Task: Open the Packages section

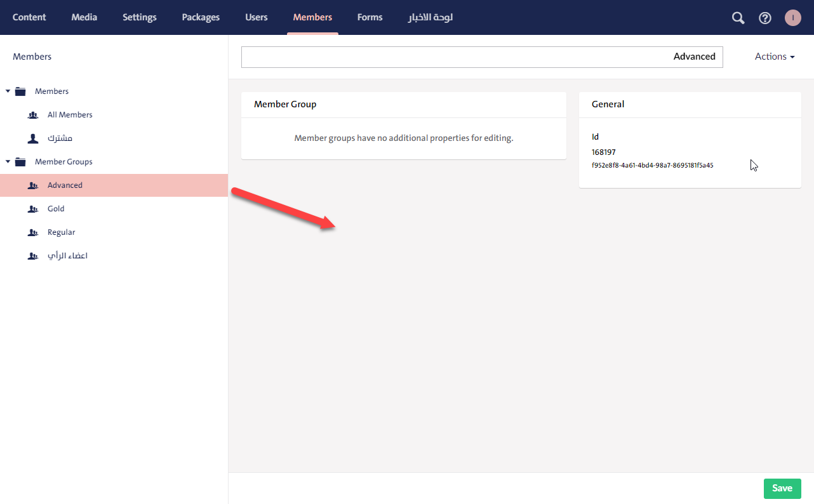Action: point(201,17)
